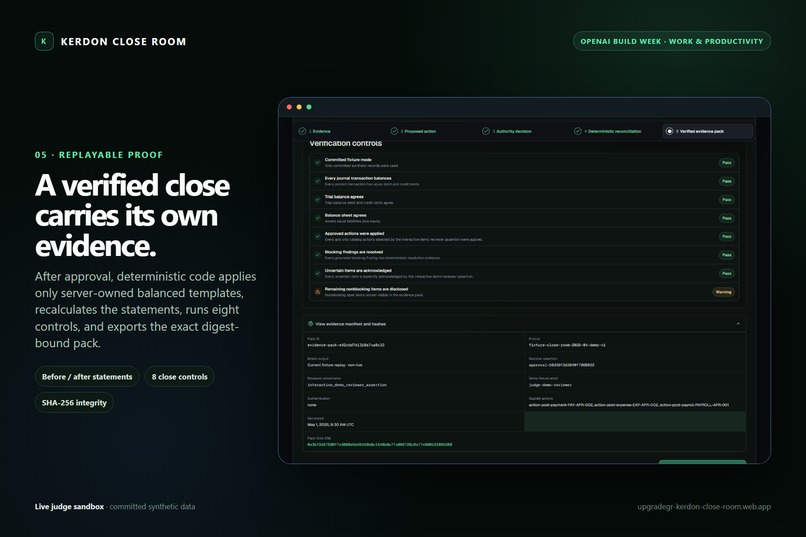806x537 pixels.
Task: Open the upgradegr-kerdon-close-room.web.app link
Action: (704, 507)
